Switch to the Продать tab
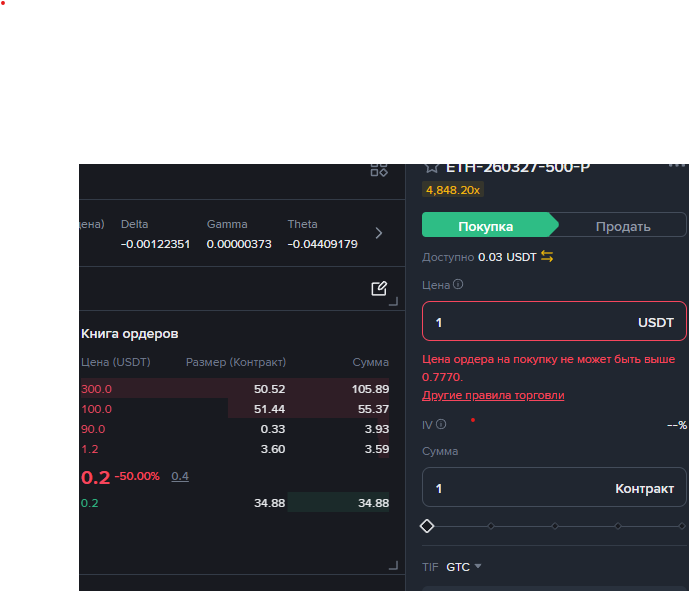 click(x=623, y=225)
